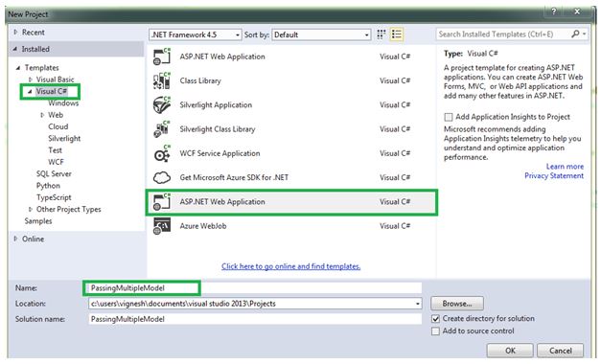This screenshot has height=364, width=601.
Task: Expand the Visual Basic node arrow
Action: (x=31, y=80)
